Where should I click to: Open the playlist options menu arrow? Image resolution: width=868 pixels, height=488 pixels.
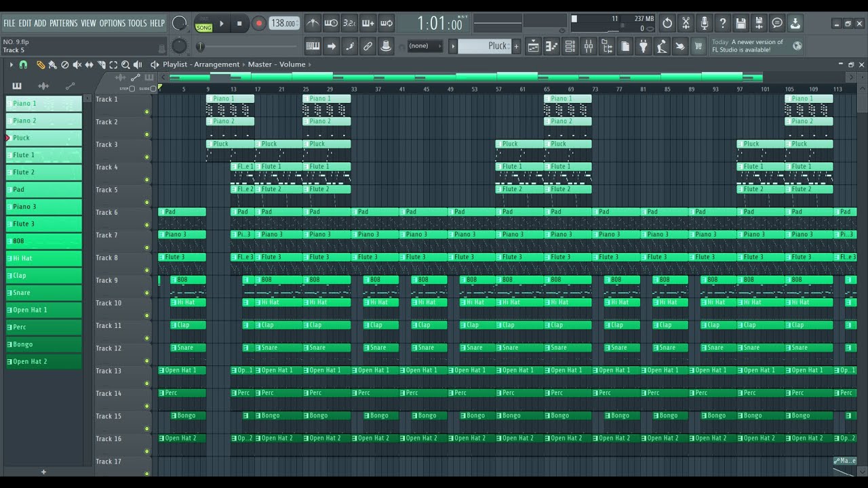[x=11, y=64]
